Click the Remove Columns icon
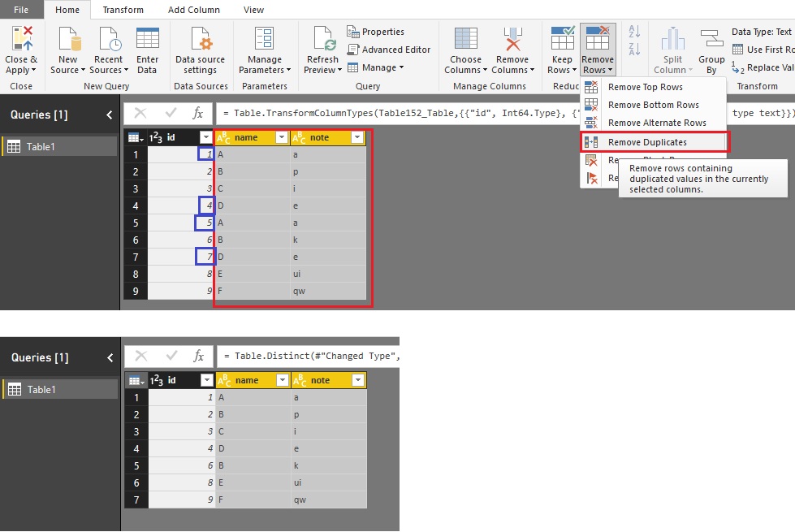The image size is (795, 532). (512, 39)
